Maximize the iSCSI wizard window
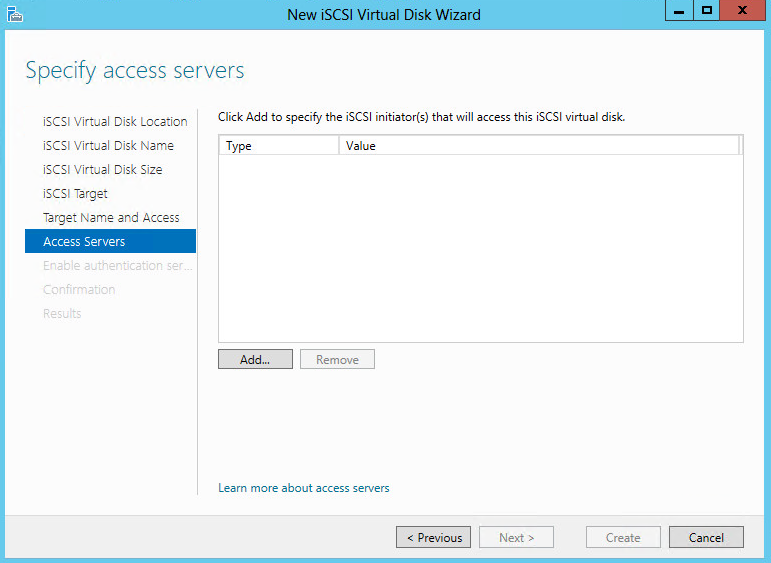Image resolution: width=771 pixels, height=563 pixels. tap(706, 11)
